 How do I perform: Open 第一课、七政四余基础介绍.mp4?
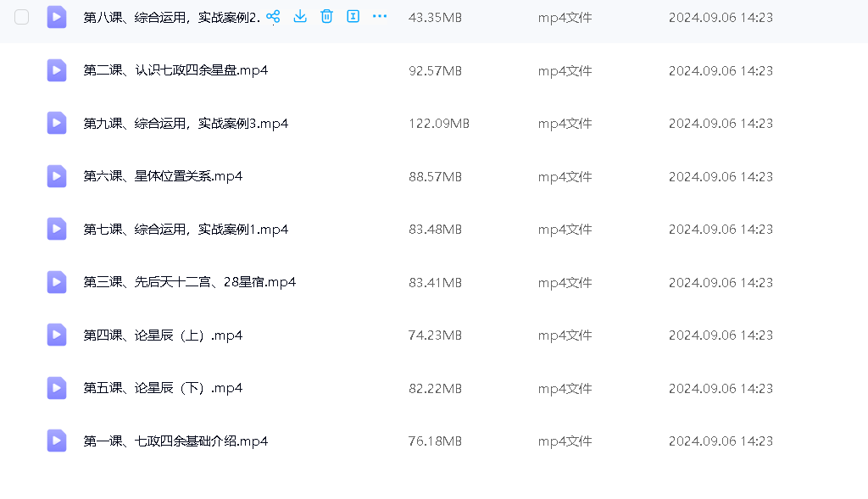point(175,441)
